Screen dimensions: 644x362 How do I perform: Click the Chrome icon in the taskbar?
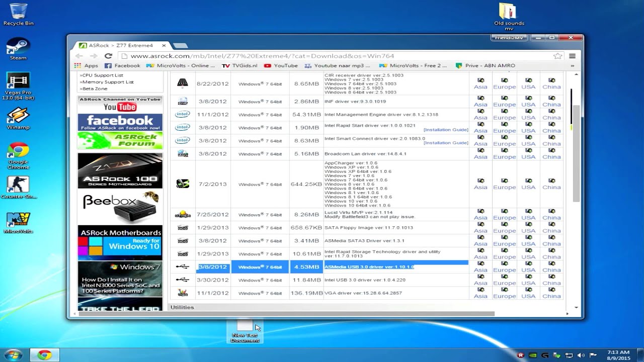44,355
